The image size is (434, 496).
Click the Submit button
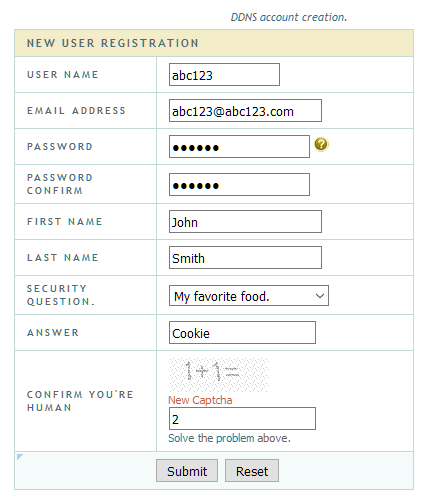[x=187, y=470]
